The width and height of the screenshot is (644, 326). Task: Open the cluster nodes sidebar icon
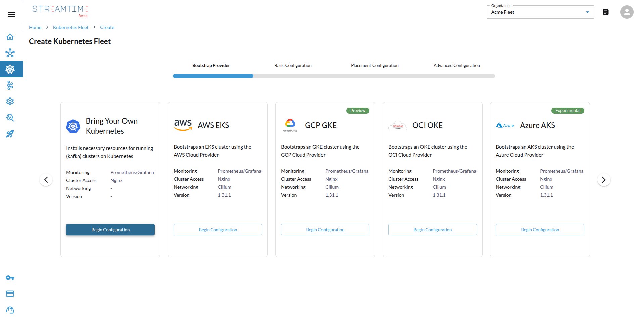(10, 53)
